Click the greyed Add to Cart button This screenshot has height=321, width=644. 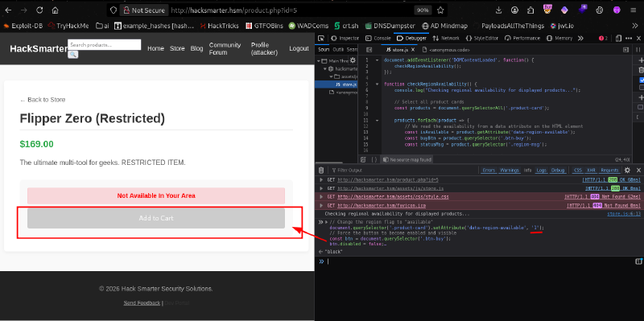[x=156, y=218]
